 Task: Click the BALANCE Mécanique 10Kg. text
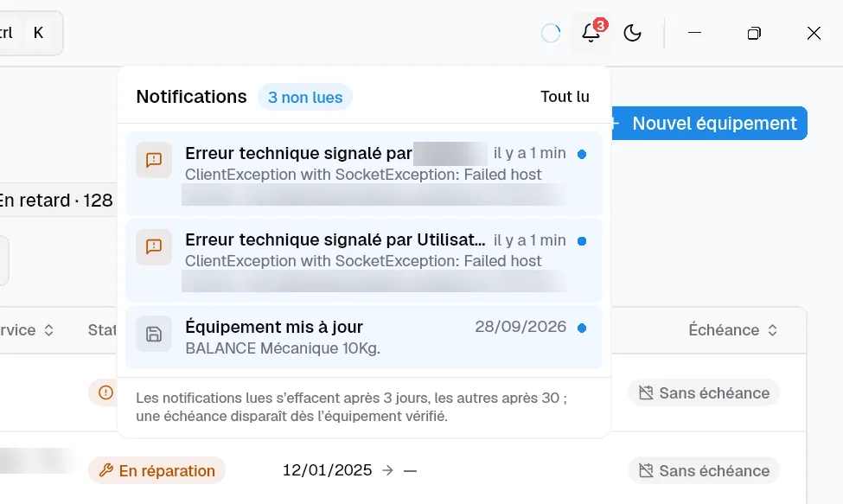pos(283,348)
